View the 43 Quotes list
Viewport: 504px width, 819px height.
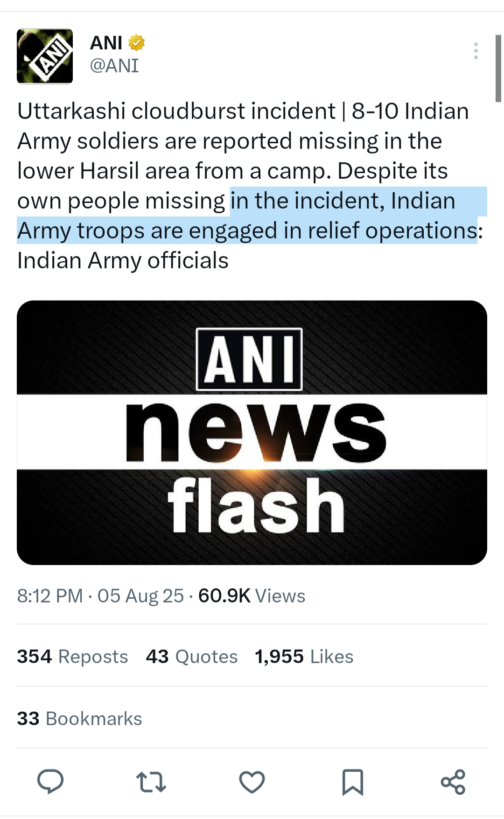192,657
